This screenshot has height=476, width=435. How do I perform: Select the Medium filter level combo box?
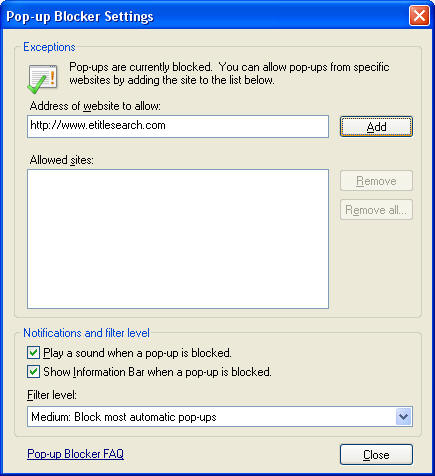tap(220, 417)
